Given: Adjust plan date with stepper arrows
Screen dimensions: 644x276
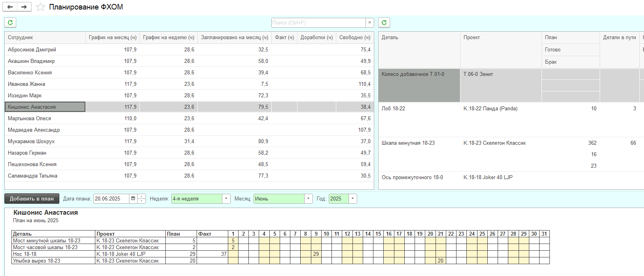Looking at the screenshot, I should point(142,198).
